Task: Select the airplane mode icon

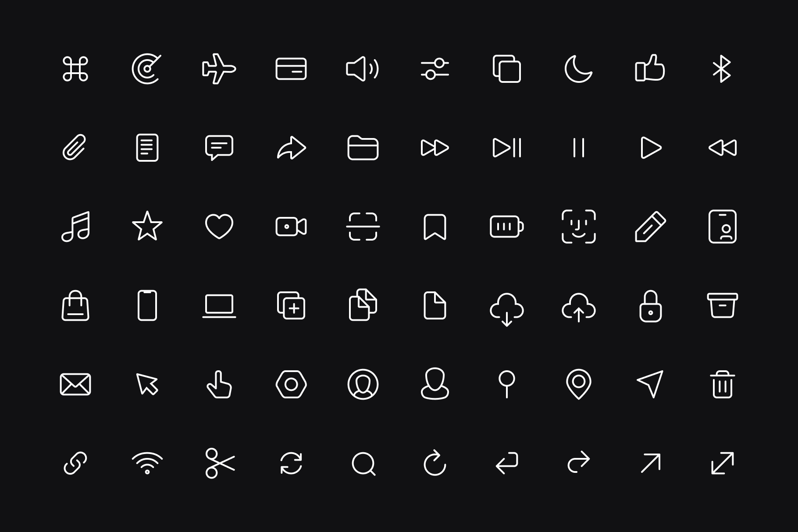Action: pyautogui.click(x=219, y=69)
